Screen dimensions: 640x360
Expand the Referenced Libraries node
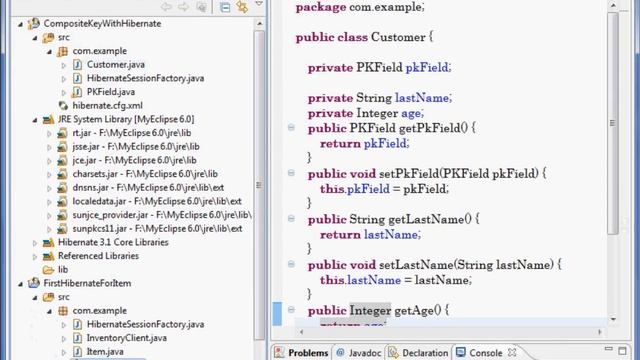[x=35, y=256]
